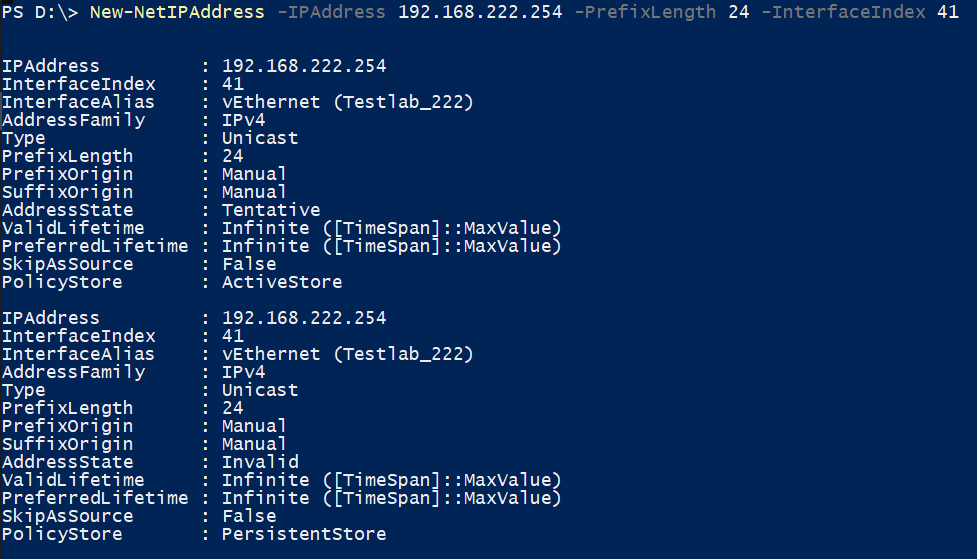Click the PS D:\> prompt text
The width and height of the screenshot is (977, 559).
pos(40,12)
